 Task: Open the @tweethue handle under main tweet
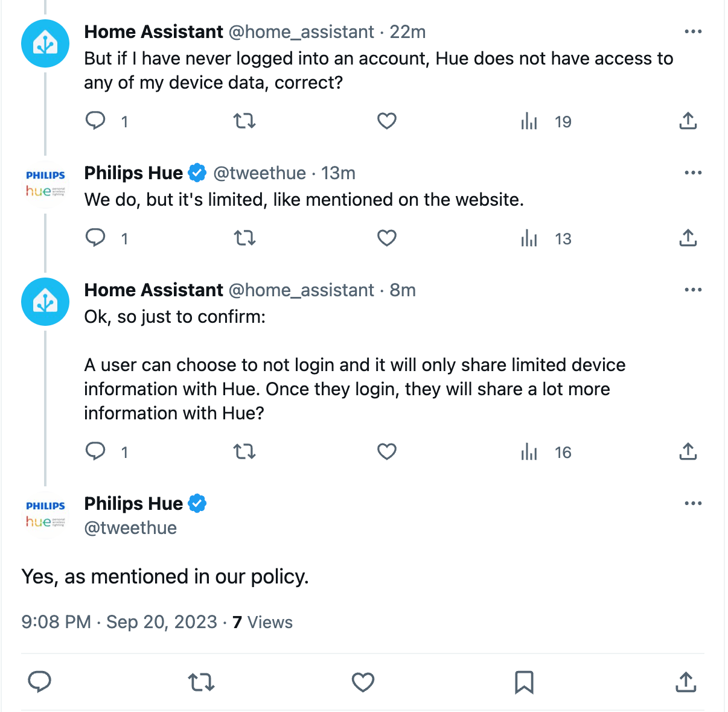pos(130,528)
